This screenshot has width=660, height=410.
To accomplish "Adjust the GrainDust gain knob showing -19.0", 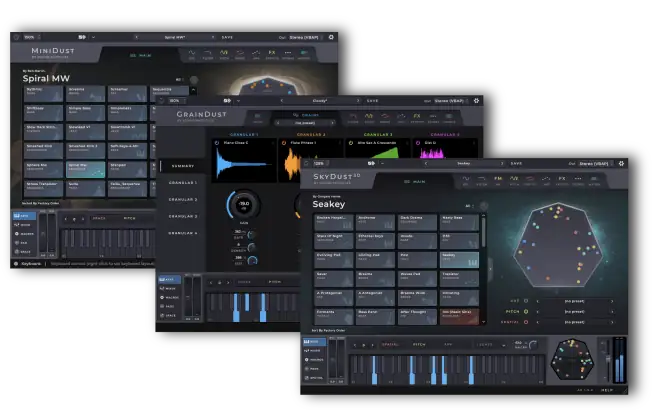I will point(244,205).
